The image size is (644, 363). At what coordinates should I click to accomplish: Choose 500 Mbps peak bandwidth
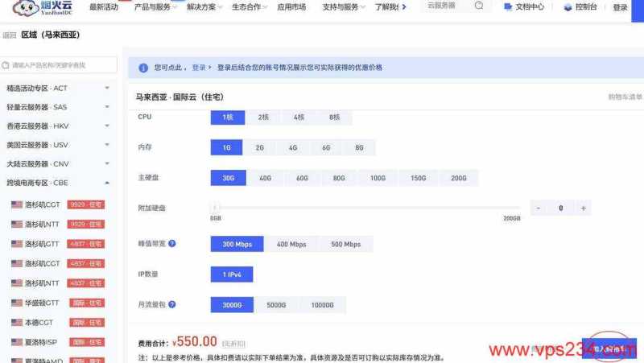pyautogui.click(x=346, y=244)
